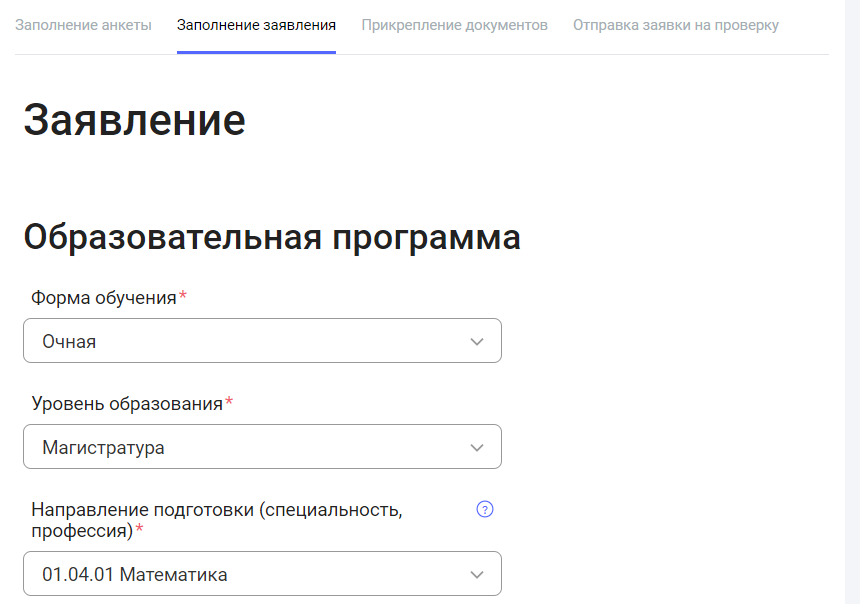860x604 pixels.
Task: Click red asterisk after the word профессия
Action: click(140, 530)
